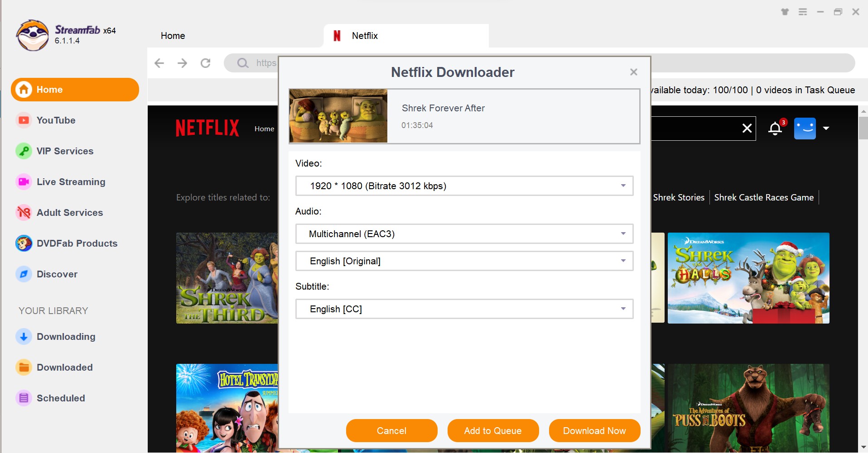This screenshot has width=868, height=453.
Task: Click the Cancel button
Action: point(391,430)
